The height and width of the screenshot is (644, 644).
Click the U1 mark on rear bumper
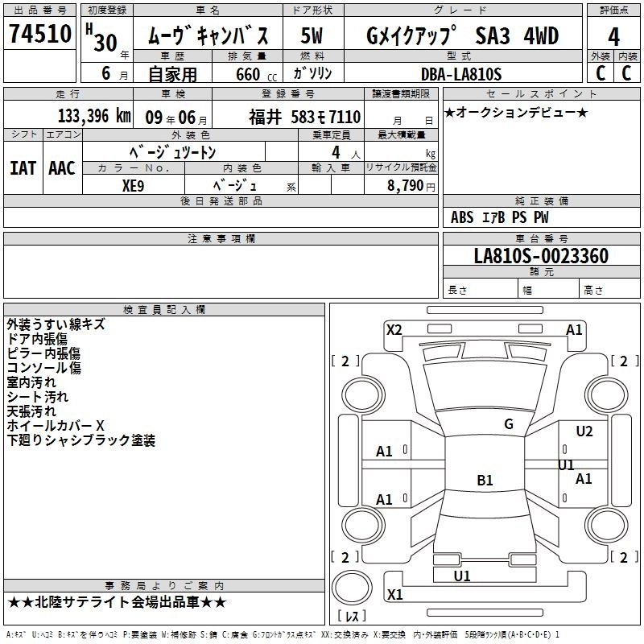pyautogui.click(x=462, y=576)
